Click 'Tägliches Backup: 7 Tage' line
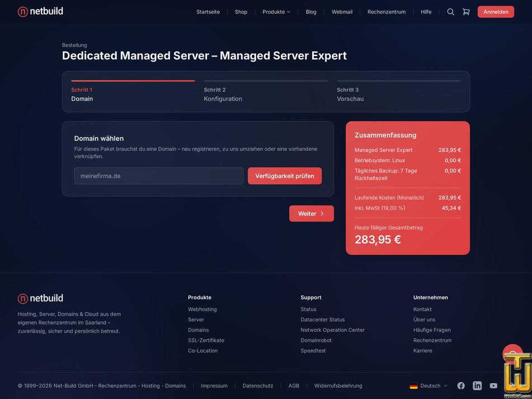532x399 pixels. coord(407,174)
